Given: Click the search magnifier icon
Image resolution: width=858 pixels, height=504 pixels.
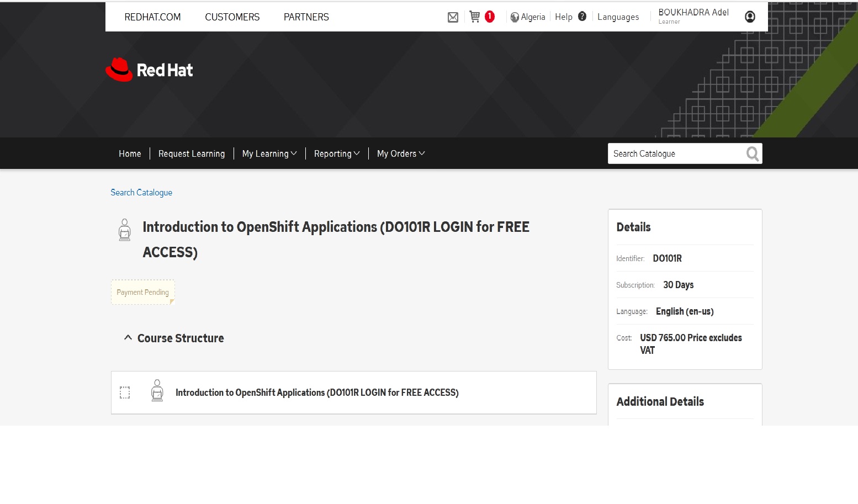Looking at the screenshot, I should click(x=752, y=153).
